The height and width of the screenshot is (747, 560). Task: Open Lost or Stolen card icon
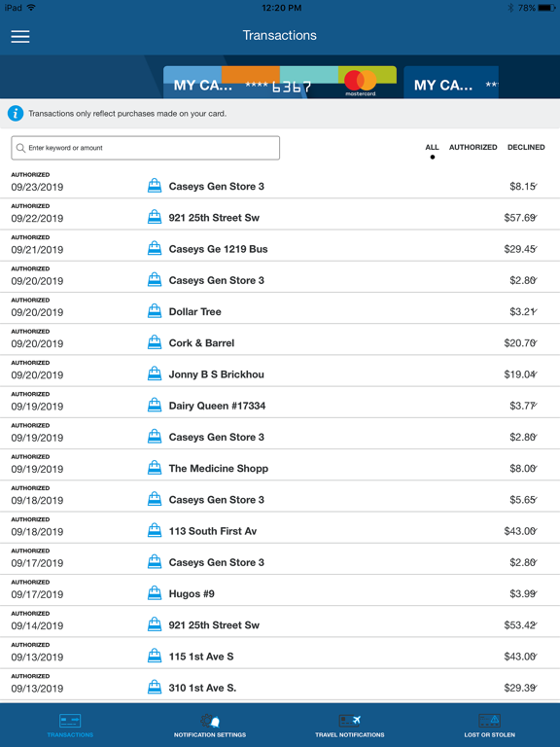[x=490, y=721]
